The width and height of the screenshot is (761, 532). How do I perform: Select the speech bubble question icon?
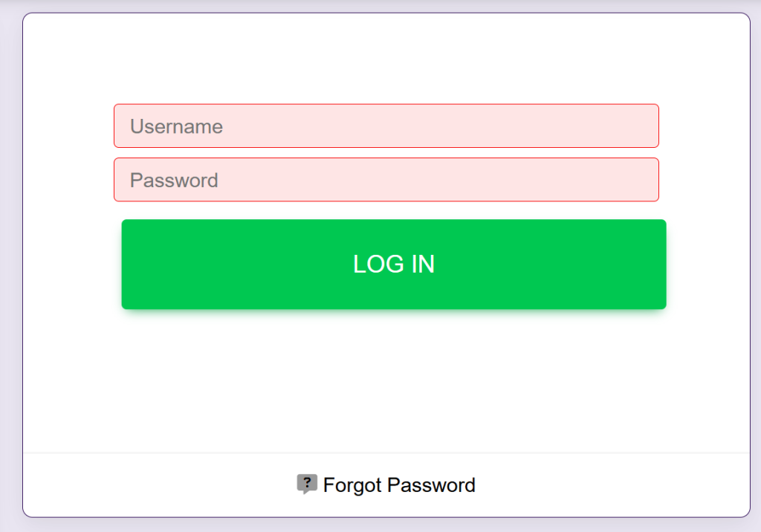coord(307,484)
